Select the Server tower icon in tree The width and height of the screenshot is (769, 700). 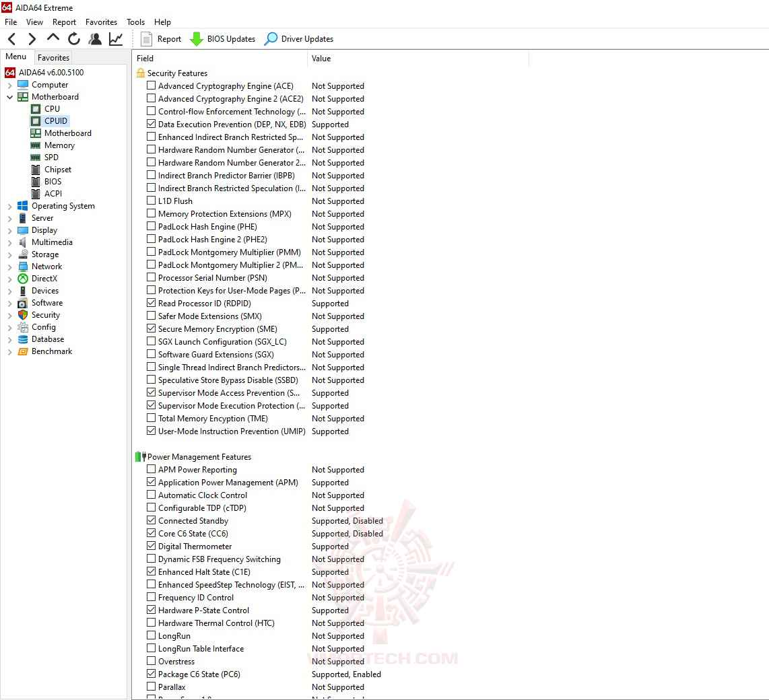pos(23,218)
